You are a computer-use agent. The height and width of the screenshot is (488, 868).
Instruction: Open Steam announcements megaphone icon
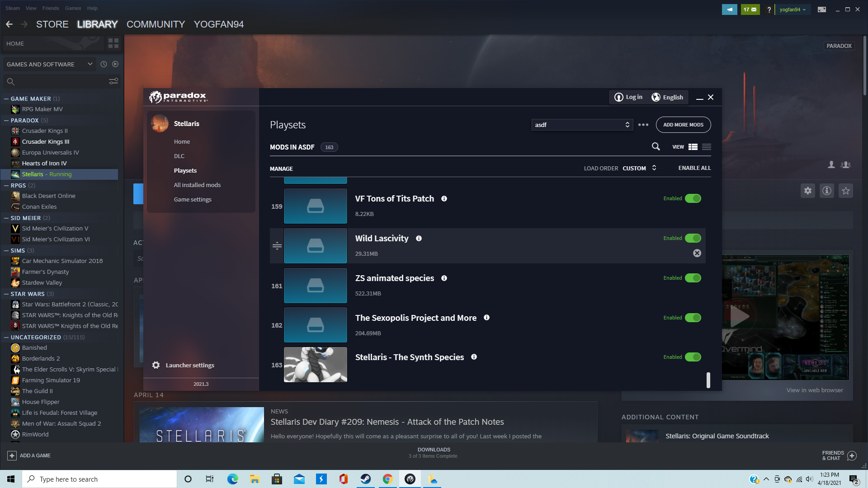(729, 9)
